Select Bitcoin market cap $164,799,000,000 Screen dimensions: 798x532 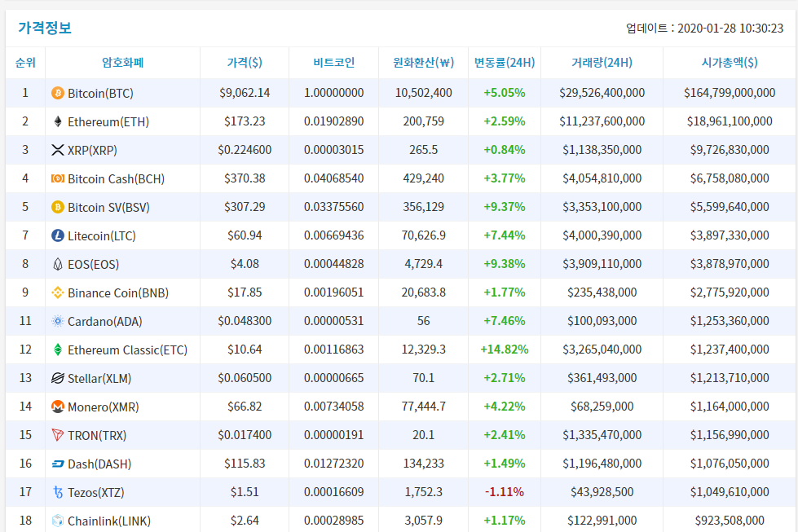(x=730, y=93)
